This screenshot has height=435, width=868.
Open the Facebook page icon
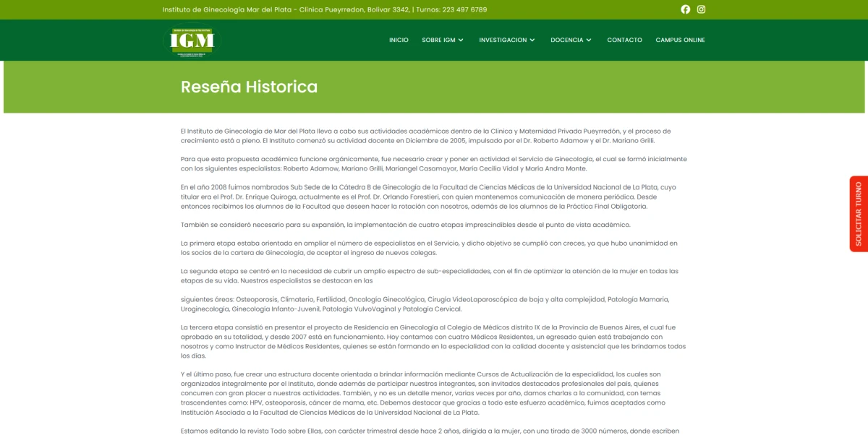click(x=686, y=9)
